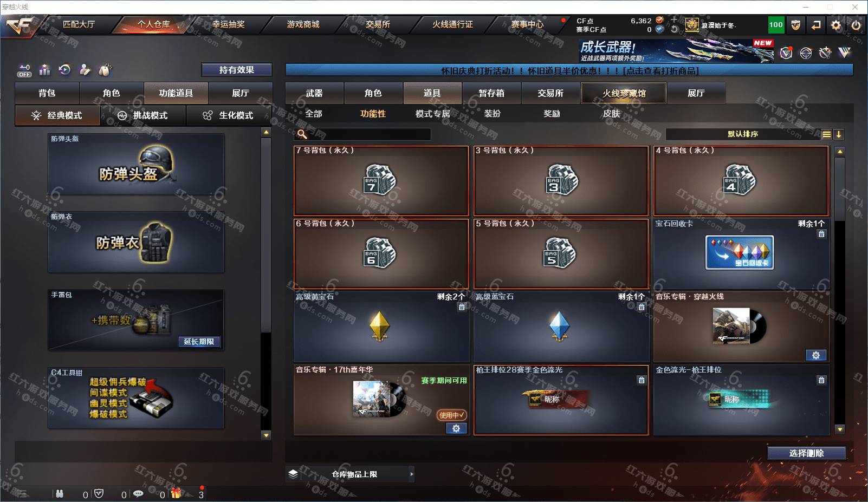Screen dimensions: 868x502
Task: Click the search magnifier icon
Action: click(x=302, y=134)
